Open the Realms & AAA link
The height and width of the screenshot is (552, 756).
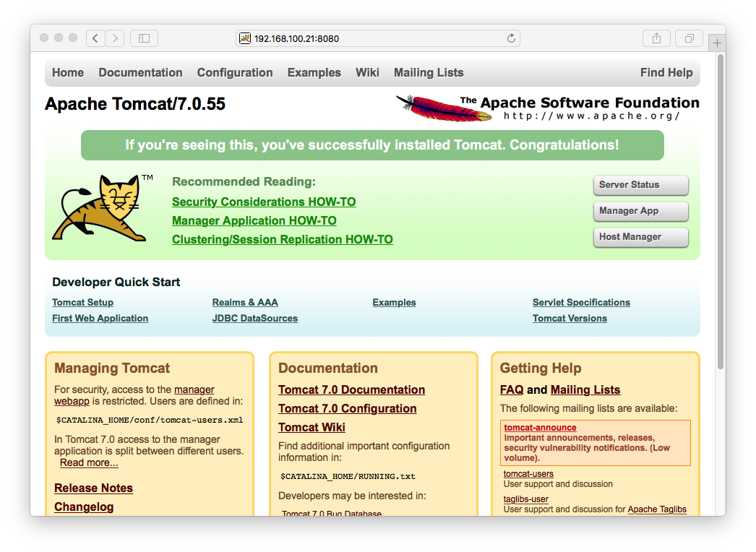tap(245, 302)
